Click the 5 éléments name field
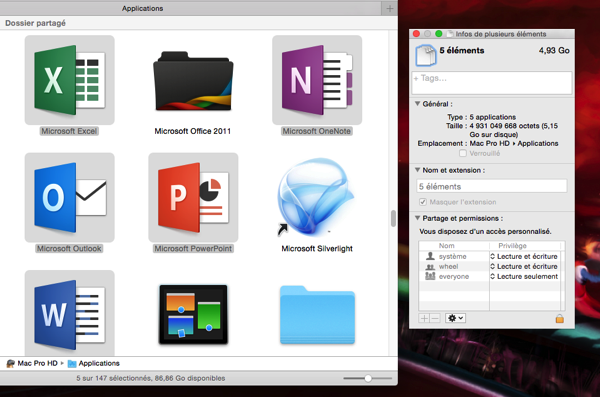Image resolution: width=600 pixels, height=397 pixels. 492,186
